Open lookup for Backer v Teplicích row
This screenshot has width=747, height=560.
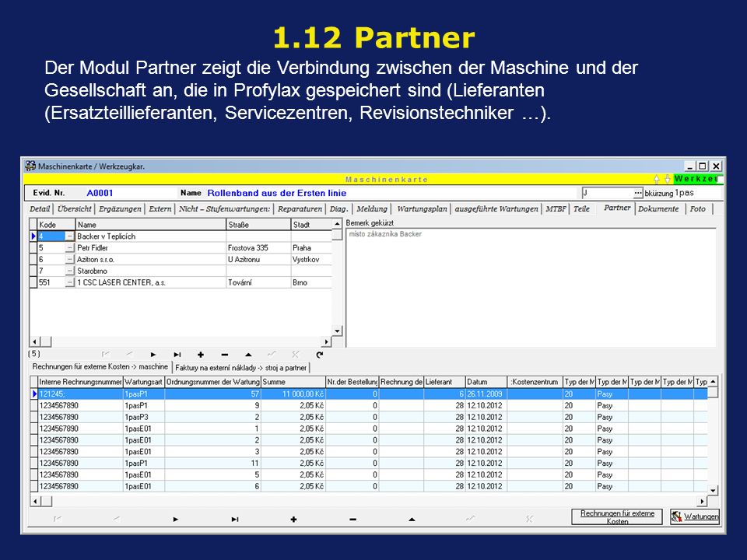[x=69, y=236]
